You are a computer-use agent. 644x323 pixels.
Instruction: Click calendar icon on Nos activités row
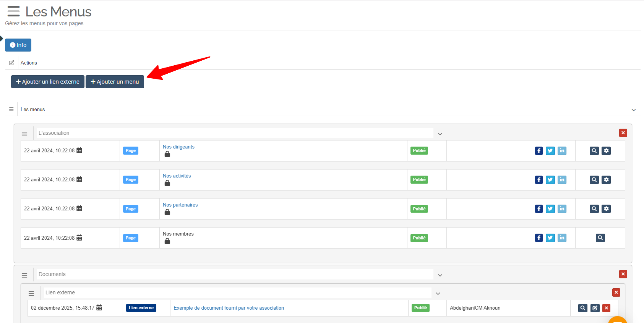coord(79,179)
